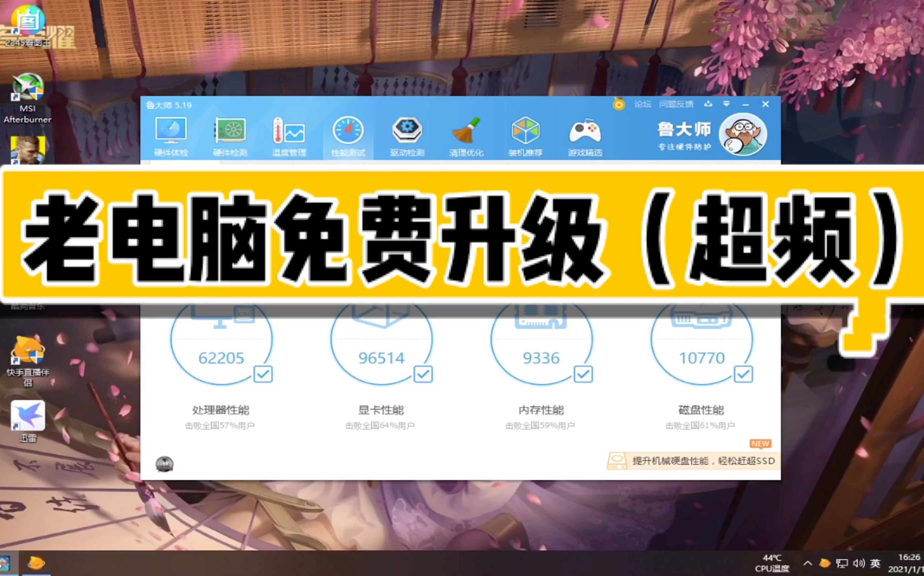
Task: Minimize the 鲁大师 window
Action: (x=746, y=104)
